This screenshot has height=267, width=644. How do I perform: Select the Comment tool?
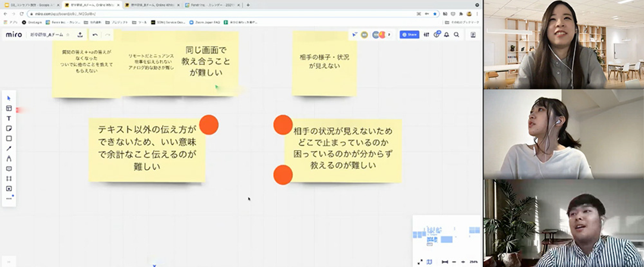click(x=9, y=169)
